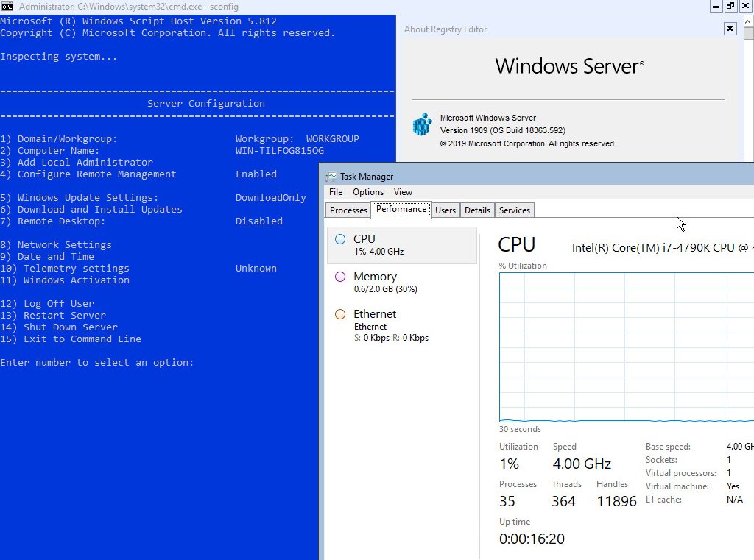Click the Threads value 364
This screenshot has height=560, width=754.
click(x=563, y=501)
